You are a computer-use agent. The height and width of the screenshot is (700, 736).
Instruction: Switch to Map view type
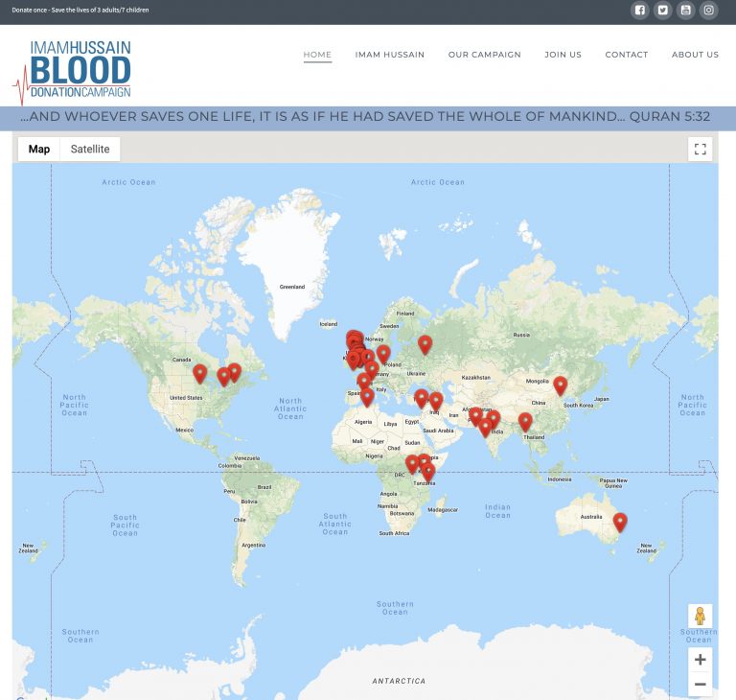click(39, 149)
